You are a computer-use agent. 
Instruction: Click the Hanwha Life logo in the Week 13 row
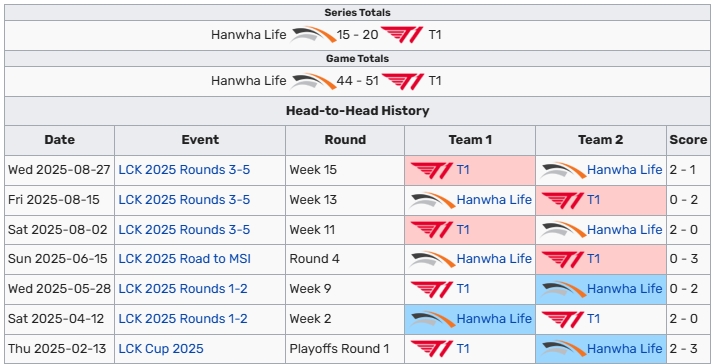tap(432, 200)
